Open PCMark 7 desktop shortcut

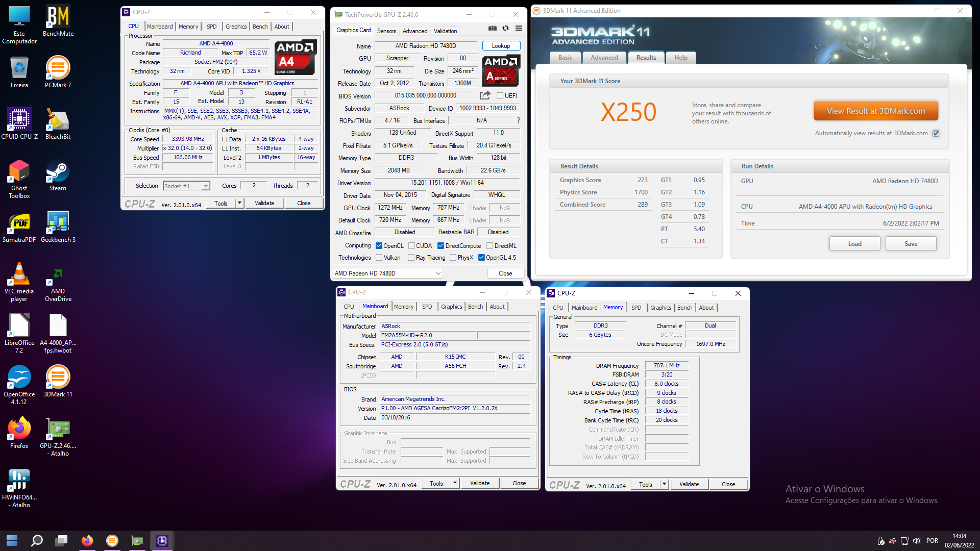58,72
